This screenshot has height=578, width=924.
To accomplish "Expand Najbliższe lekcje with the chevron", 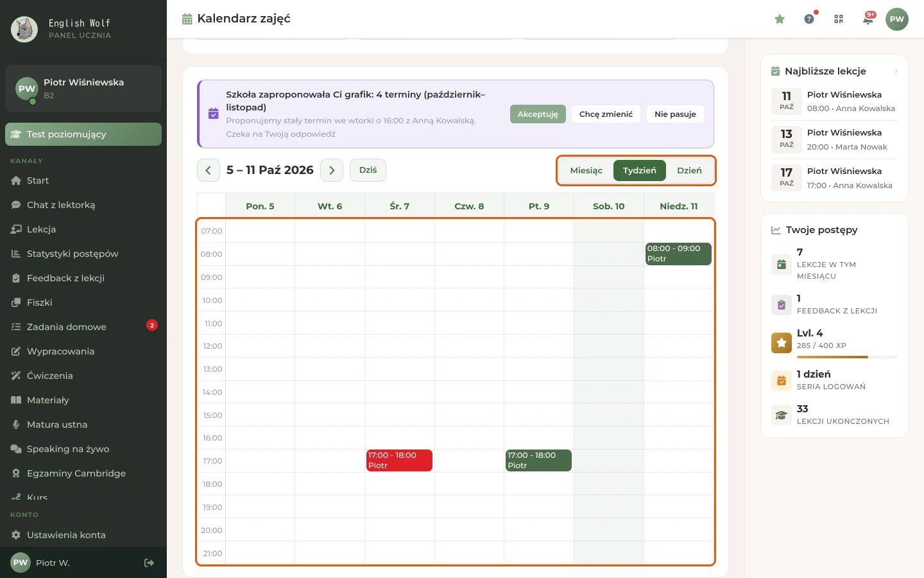I will pyautogui.click(x=896, y=71).
